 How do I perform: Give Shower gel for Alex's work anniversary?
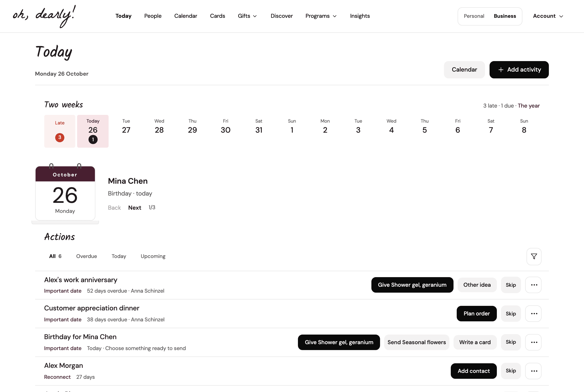click(x=412, y=285)
